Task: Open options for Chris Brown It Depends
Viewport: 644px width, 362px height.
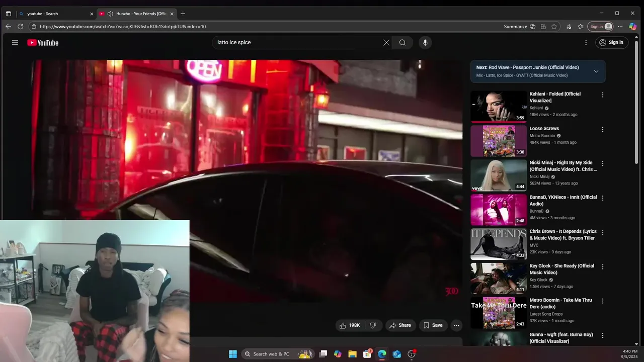Action: (x=603, y=232)
